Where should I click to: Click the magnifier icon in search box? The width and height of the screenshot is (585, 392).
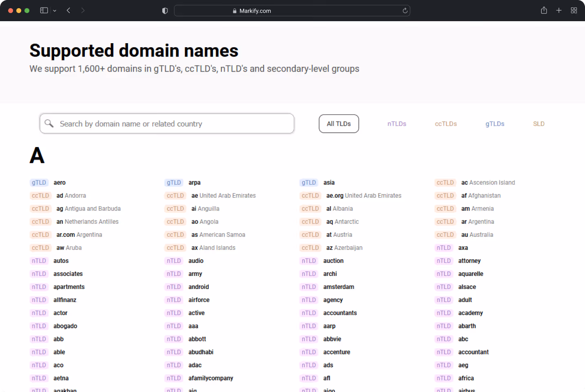coord(49,123)
